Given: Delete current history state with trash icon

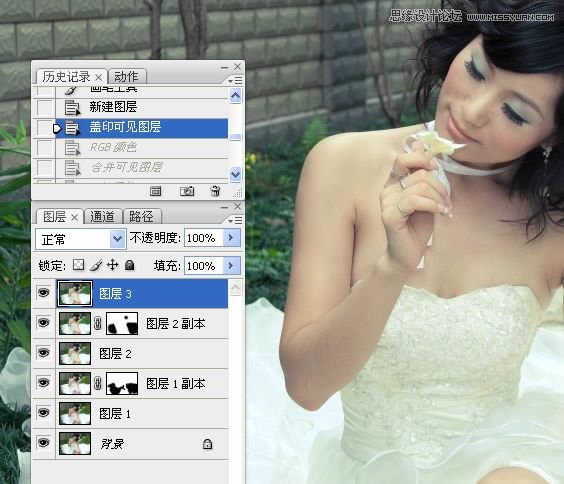Looking at the screenshot, I should tap(215, 191).
